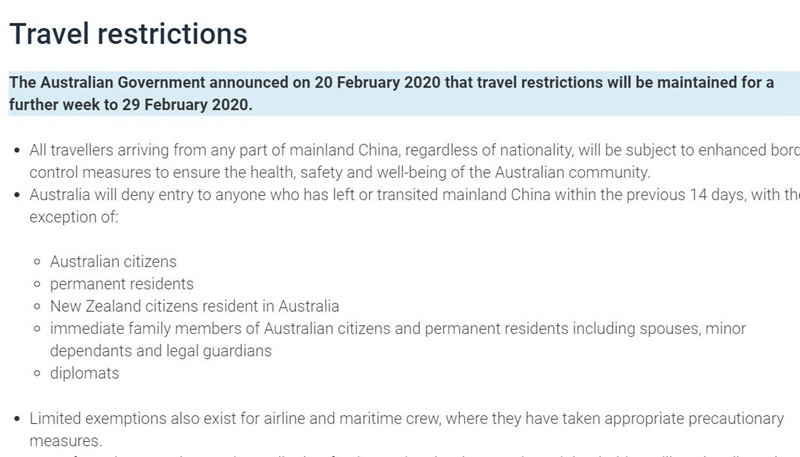800x457 pixels.
Task: Click the "Travel restrictions" heading
Action: 128,33
